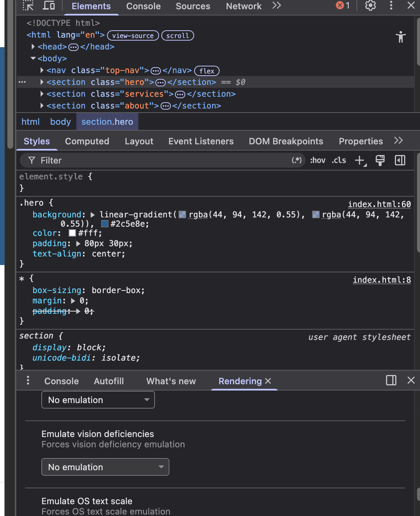Open drawer three-dot menu

pyautogui.click(x=28, y=381)
